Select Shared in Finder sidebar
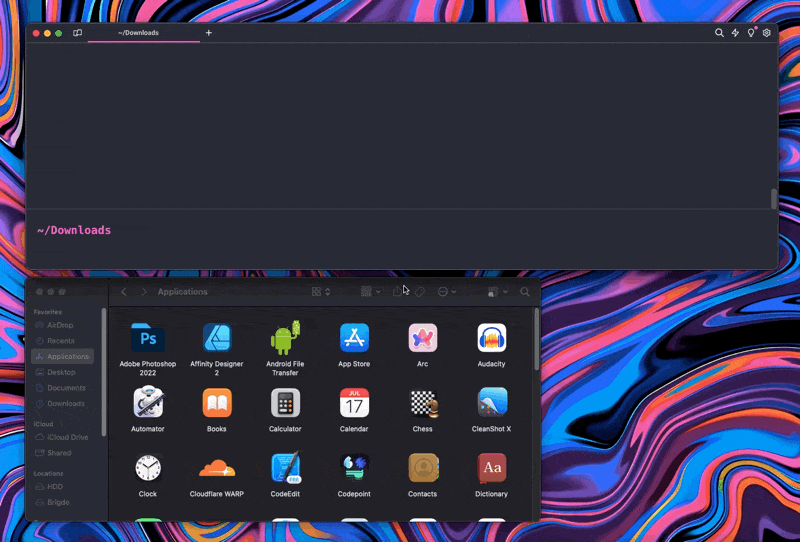800x542 pixels. click(x=62, y=453)
